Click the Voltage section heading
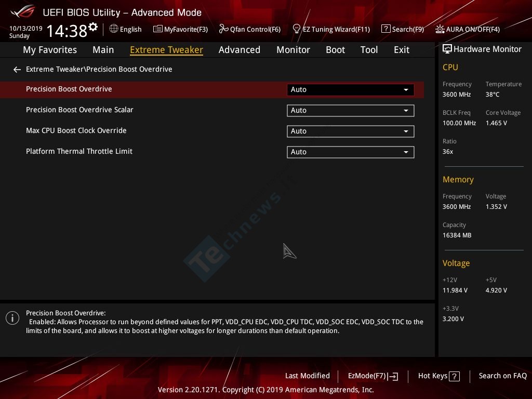532x399 pixels. pos(456,263)
